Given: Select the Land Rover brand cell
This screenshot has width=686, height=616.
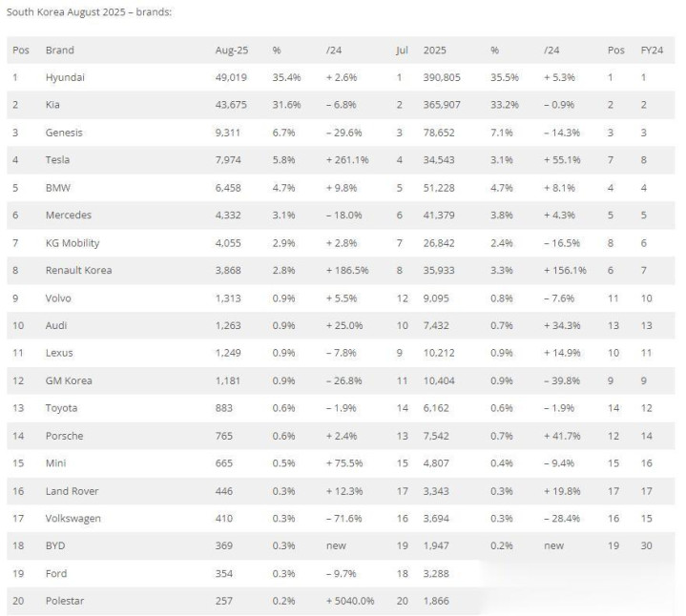Looking at the screenshot, I should click(72, 491).
